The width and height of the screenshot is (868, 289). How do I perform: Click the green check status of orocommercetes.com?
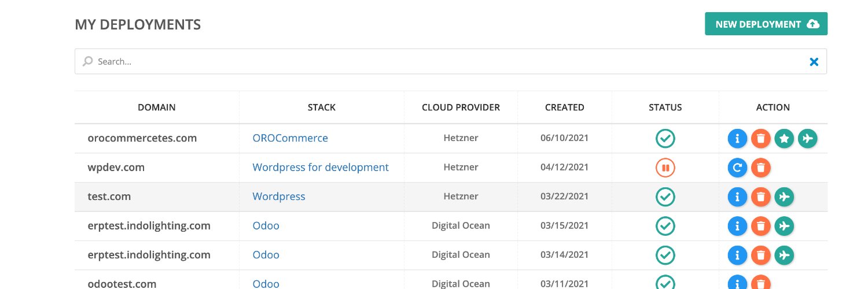tap(665, 139)
